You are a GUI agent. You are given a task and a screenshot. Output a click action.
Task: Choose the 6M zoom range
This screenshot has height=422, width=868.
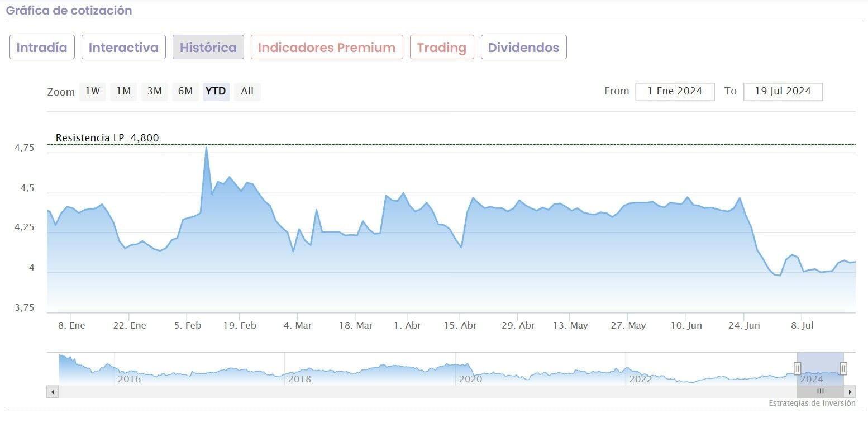tap(185, 91)
